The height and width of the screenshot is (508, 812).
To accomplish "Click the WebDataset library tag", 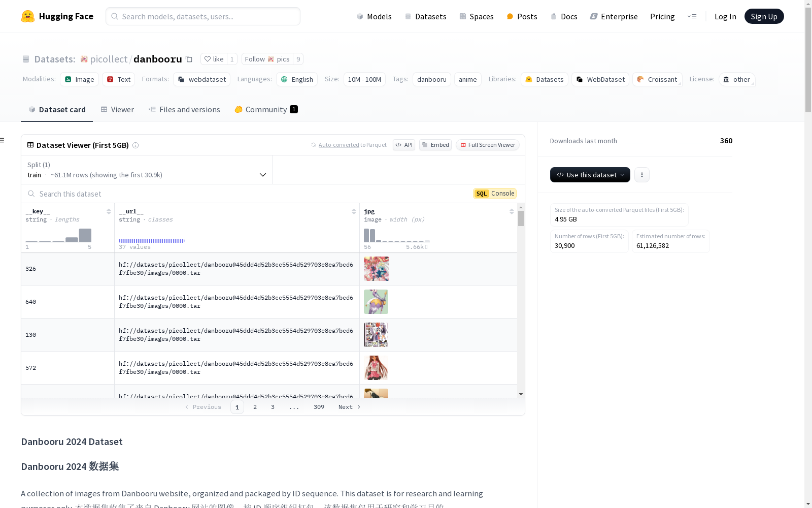I will [x=600, y=79].
